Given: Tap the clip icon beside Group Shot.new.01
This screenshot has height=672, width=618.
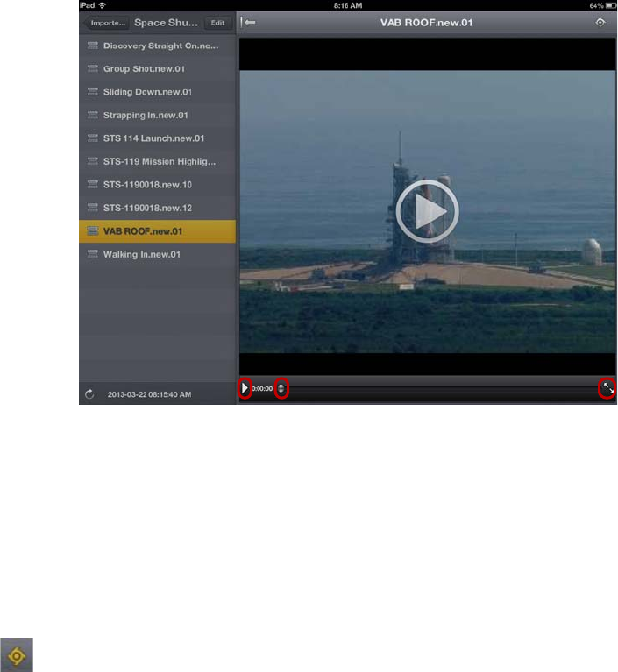Looking at the screenshot, I should pos(93,68).
